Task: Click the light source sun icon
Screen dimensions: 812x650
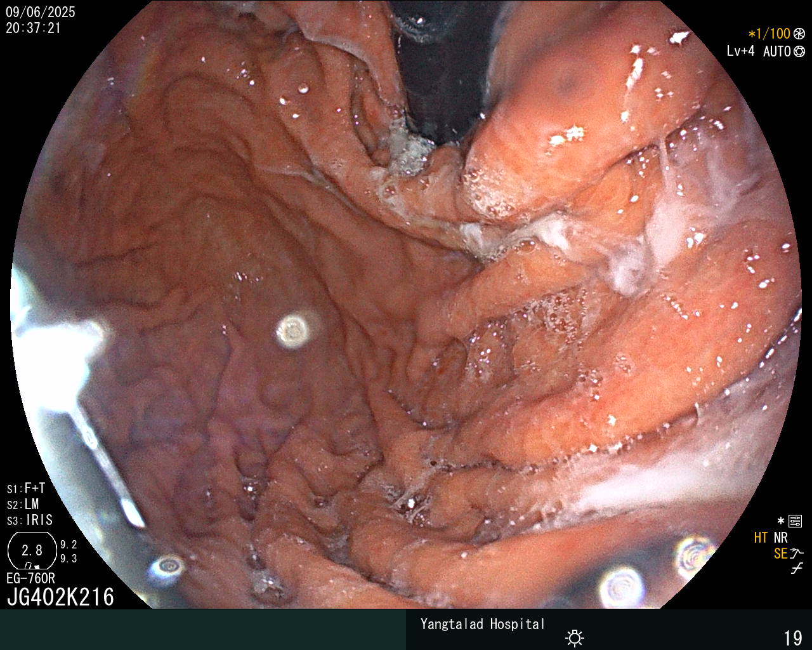Action: [575, 638]
